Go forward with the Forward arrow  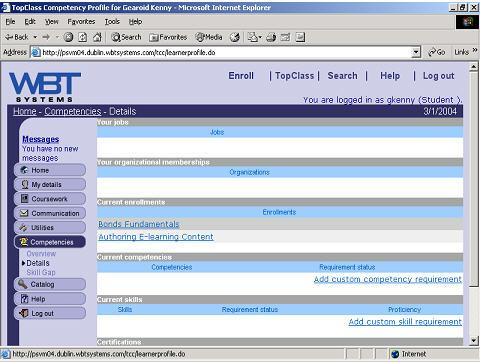[46, 37]
